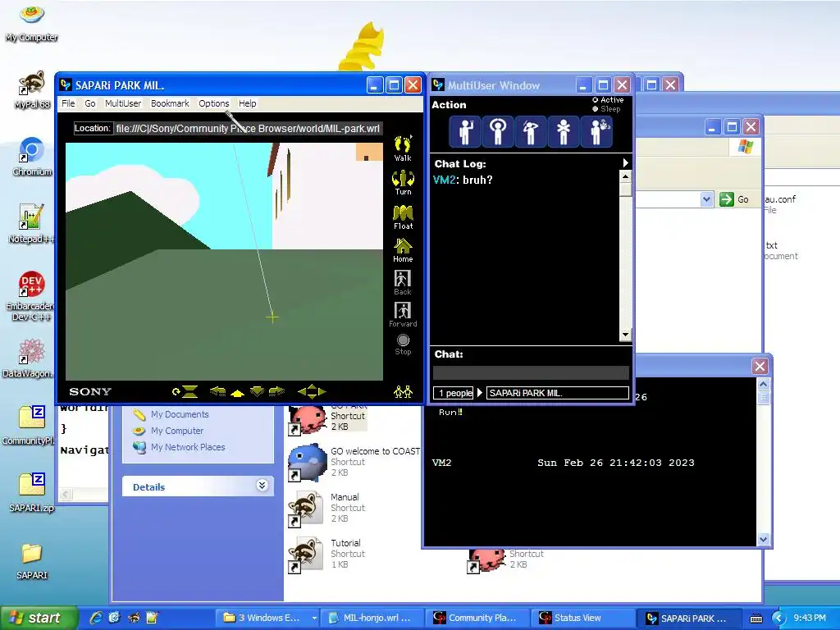Open the My Computer desktop icon
The height and width of the screenshot is (630, 840).
pos(32,22)
